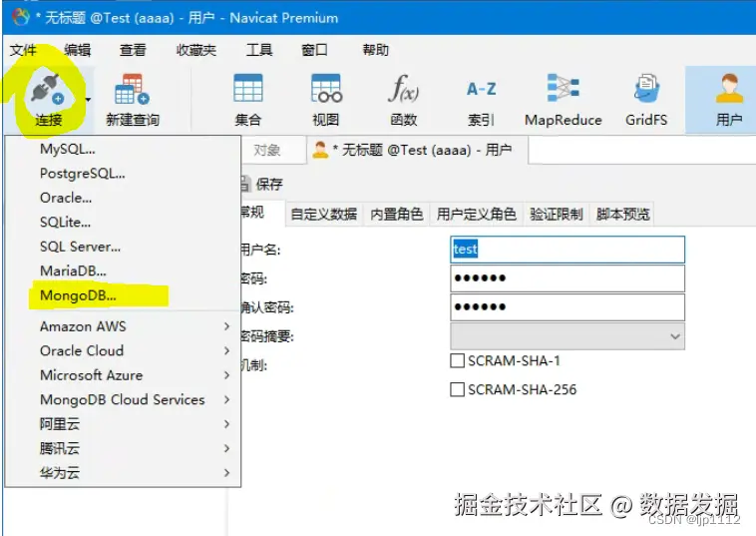Switch to the untitled @Test user tab
756x536 pixels.
point(417,150)
